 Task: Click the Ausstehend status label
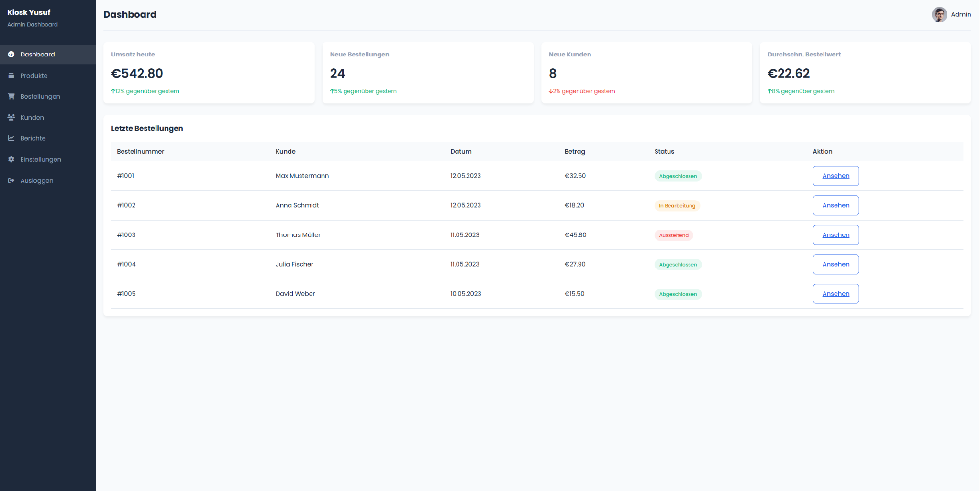pos(674,235)
